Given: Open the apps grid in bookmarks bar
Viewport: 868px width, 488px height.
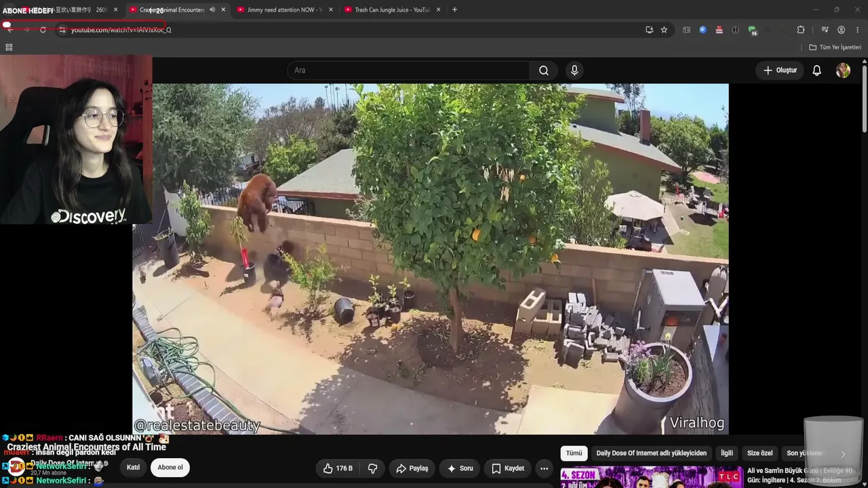Looking at the screenshot, I should click(x=9, y=47).
